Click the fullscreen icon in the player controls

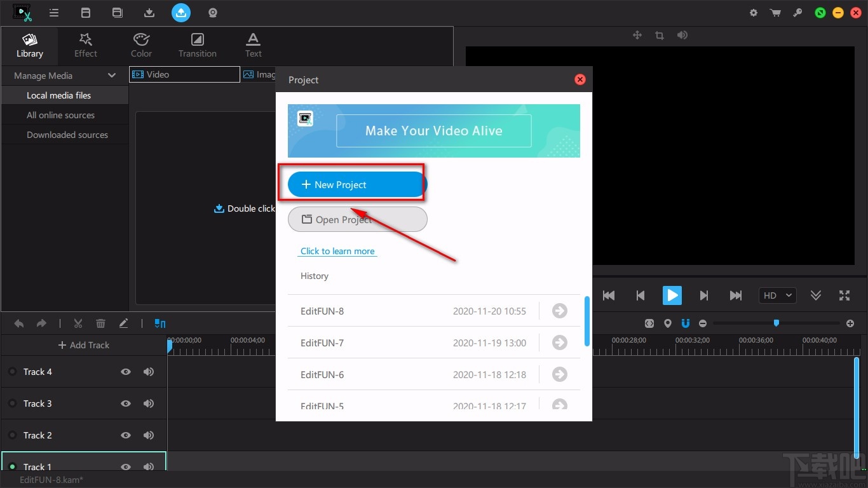pyautogui.click(x=844, y=295)
